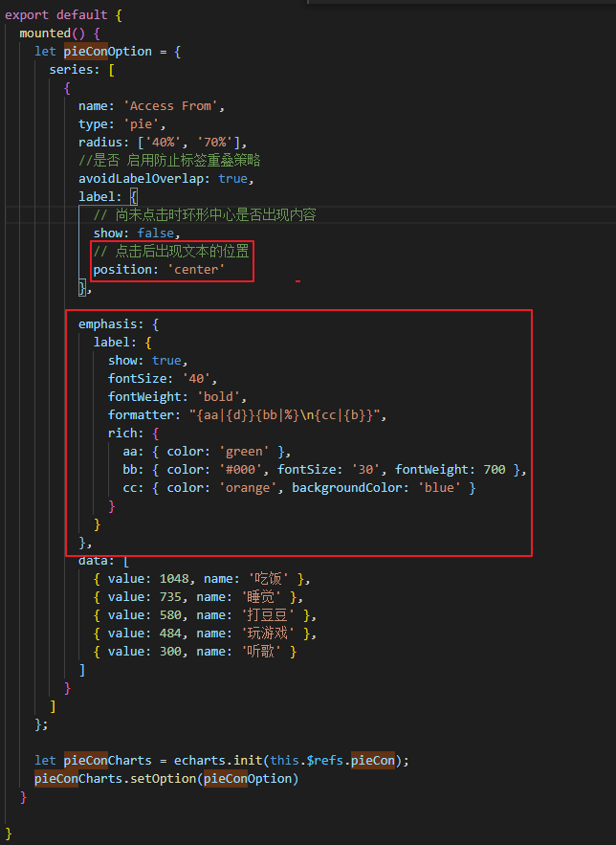
Task: Click the data name '听歌'
Action: point(260,652)
